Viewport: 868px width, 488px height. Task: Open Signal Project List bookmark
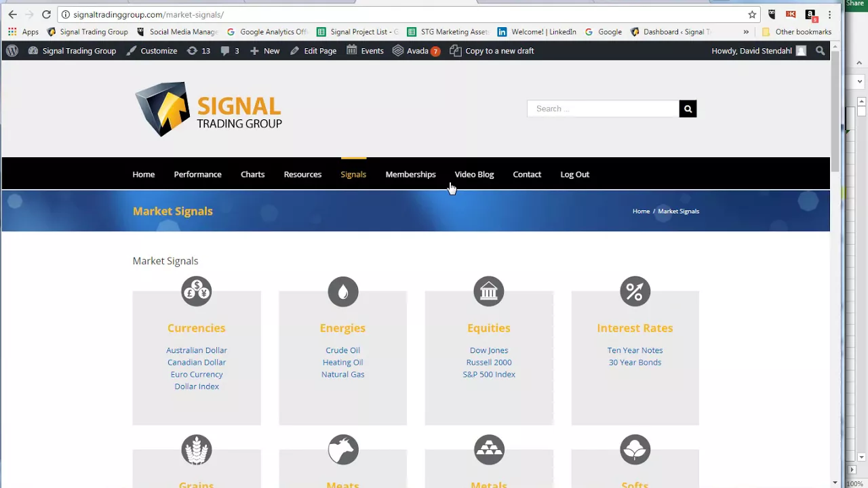click(x=357, y=32)
